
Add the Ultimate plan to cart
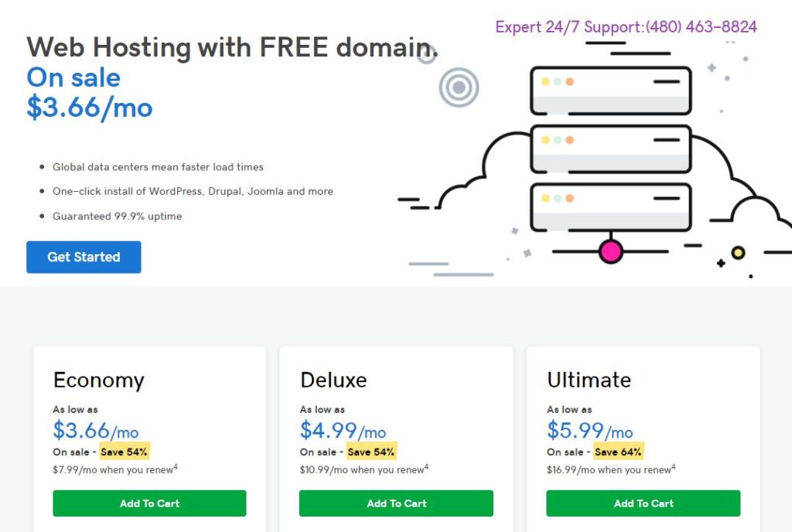pyautogui.click(x=643, y=503)
